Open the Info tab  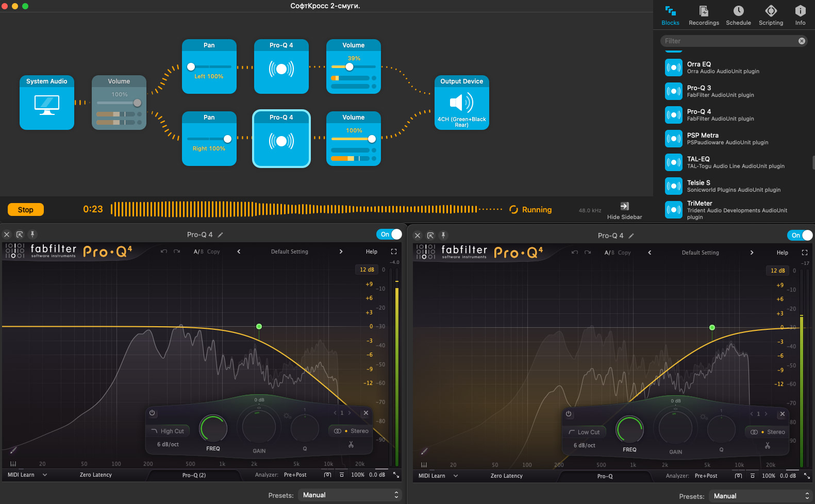coord(800,15)
